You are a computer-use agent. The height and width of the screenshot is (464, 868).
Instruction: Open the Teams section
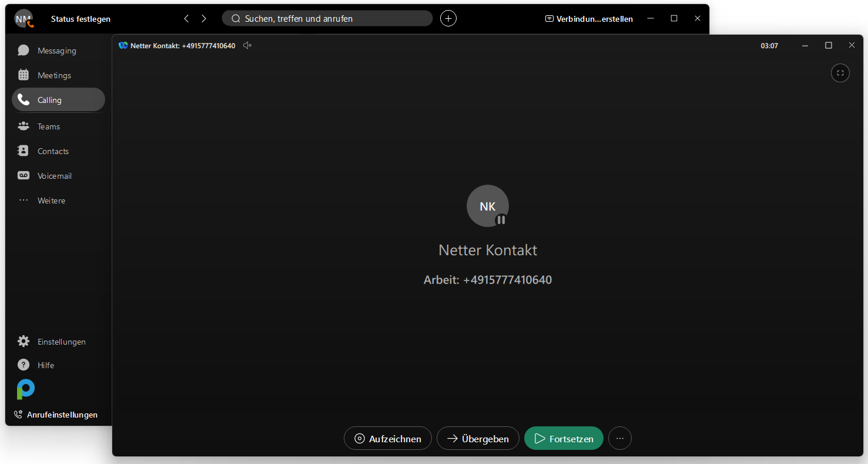49,126
